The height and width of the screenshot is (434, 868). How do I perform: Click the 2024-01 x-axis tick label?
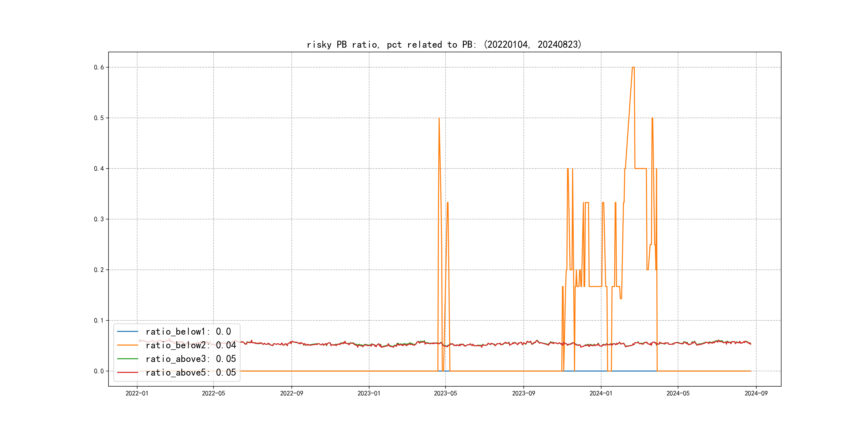[601, 393]
